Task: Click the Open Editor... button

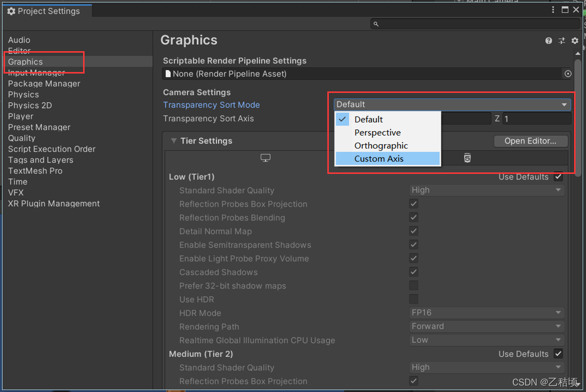Action: 530,141
